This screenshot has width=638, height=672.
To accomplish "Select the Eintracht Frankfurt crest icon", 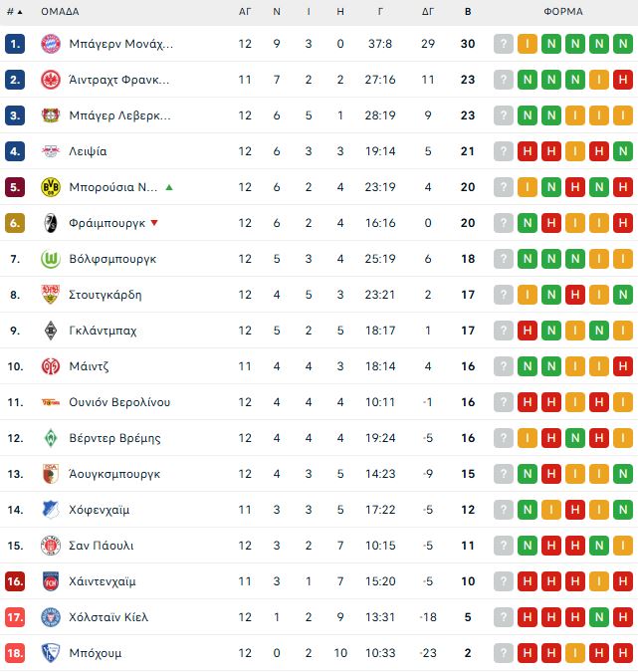I will tap(51, 80).
